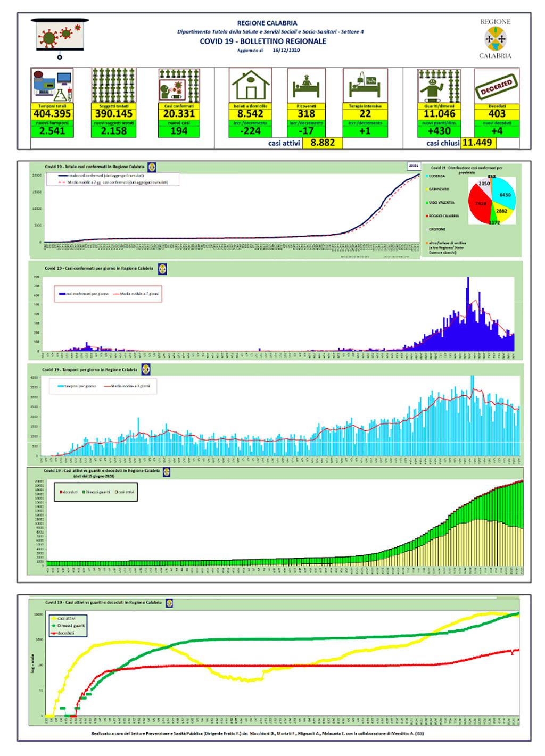Click the casi attivi value 8.882
Screen dimensions: 545x756
[323, 143]
